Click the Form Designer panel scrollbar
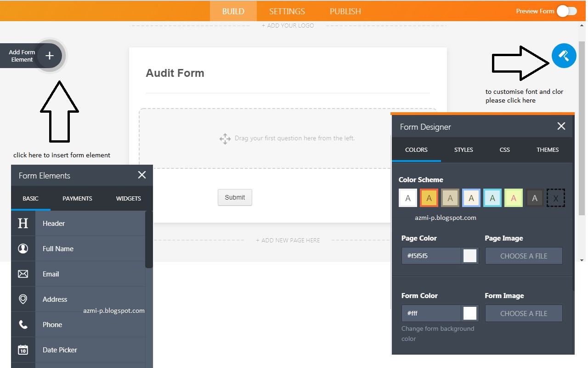The height and width of the screenshot is (368, 588). click(573, 226)
